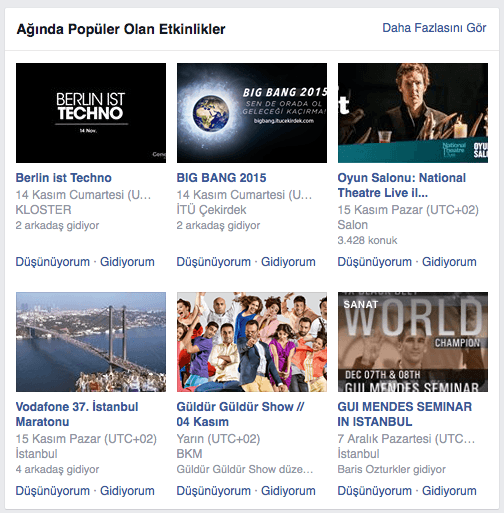The height and width of the screenshot is (513, 504).
Task: Click the KLOSTER venue text
Action: click(x=43, y=210)
